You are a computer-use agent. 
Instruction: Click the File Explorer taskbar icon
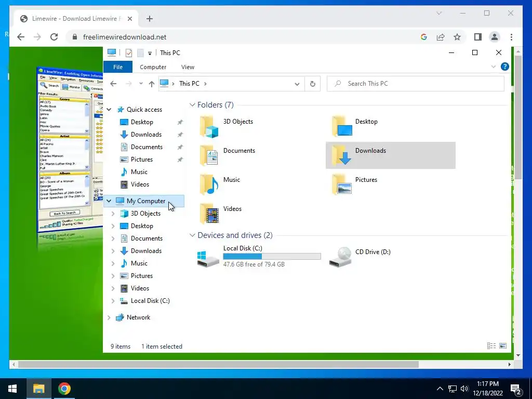coord(38,389)
